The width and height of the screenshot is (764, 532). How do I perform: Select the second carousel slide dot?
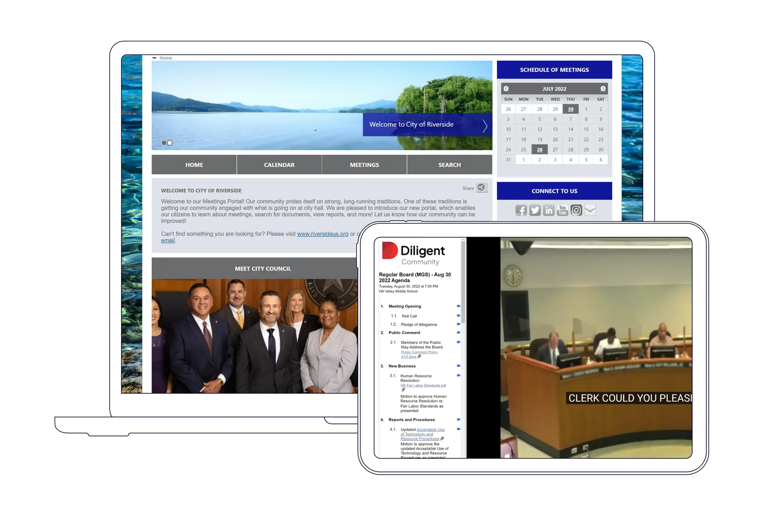pyautogui.click(x=170, y=143)
